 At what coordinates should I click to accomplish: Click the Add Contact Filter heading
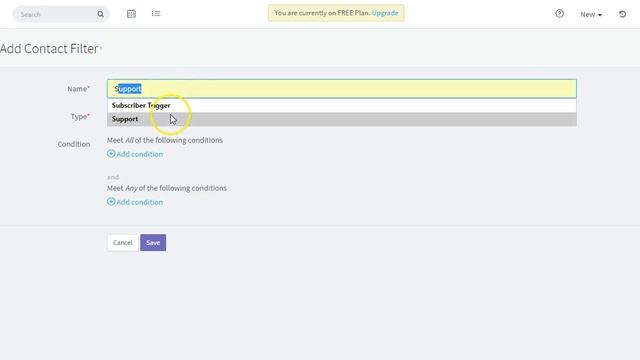[49, 49]
